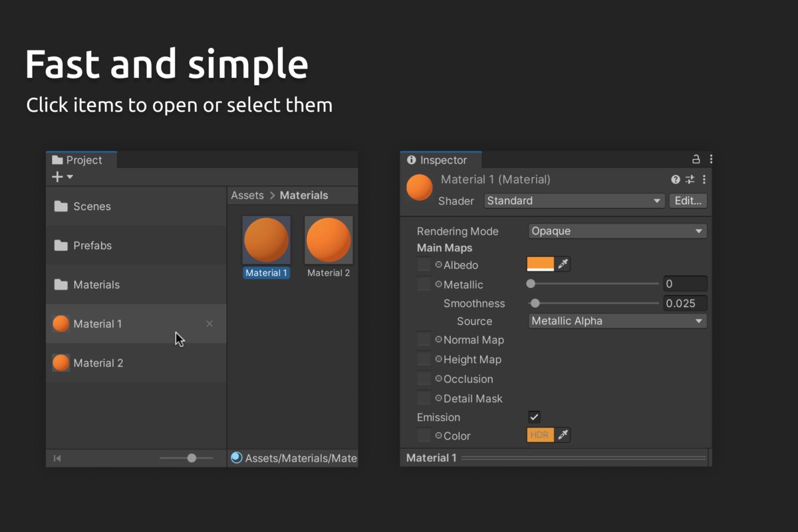Click the Assets breadcrumb
Image resolution: width=798 pixels, height=532 pixels.
[x=247, y=196]
